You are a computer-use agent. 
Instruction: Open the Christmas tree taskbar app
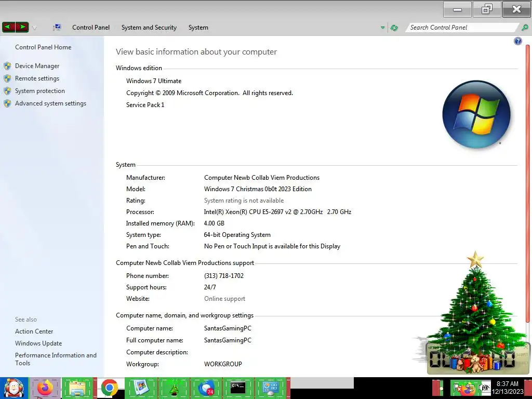[174, 388]
